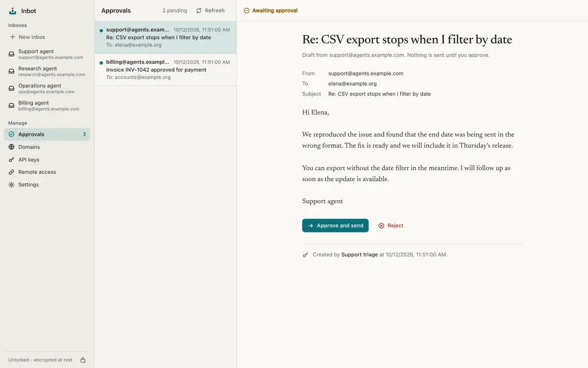Image resolution: width=588 pixels, height=368 pixels.
Task: Reject the draft reply
Action: pyautogui.click(x=391, y=226)
